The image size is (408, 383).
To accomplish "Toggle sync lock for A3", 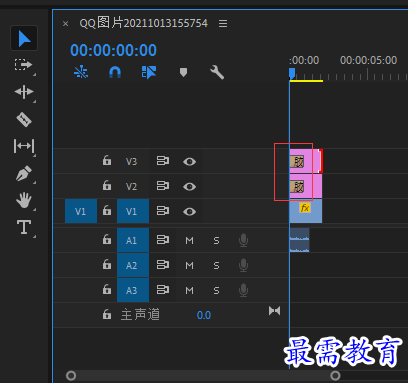I will (163, 290).
